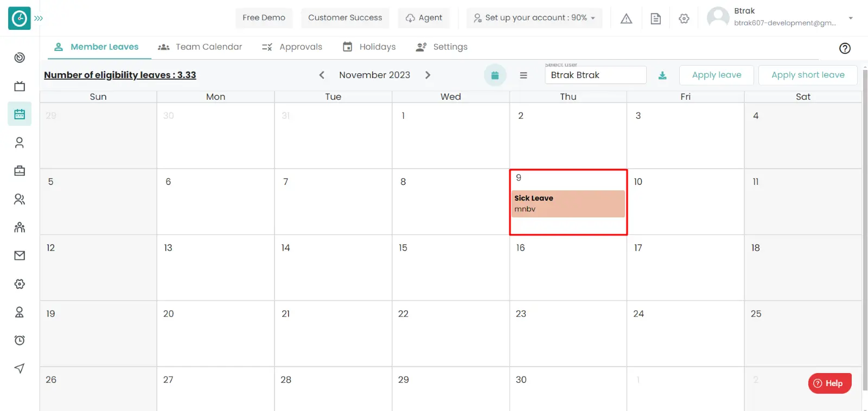Click the Apply leave button
The height and width of the screenshot is (411, 868).
716,75
